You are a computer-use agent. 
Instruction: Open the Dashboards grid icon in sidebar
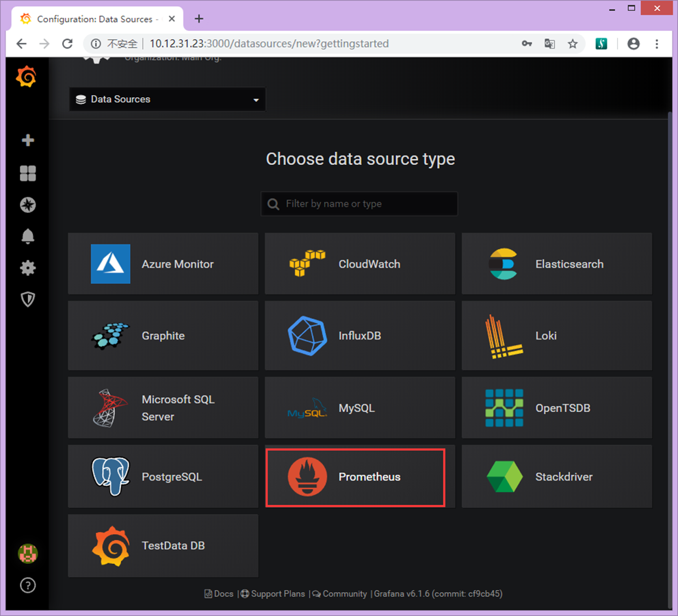tap(28, 173)
